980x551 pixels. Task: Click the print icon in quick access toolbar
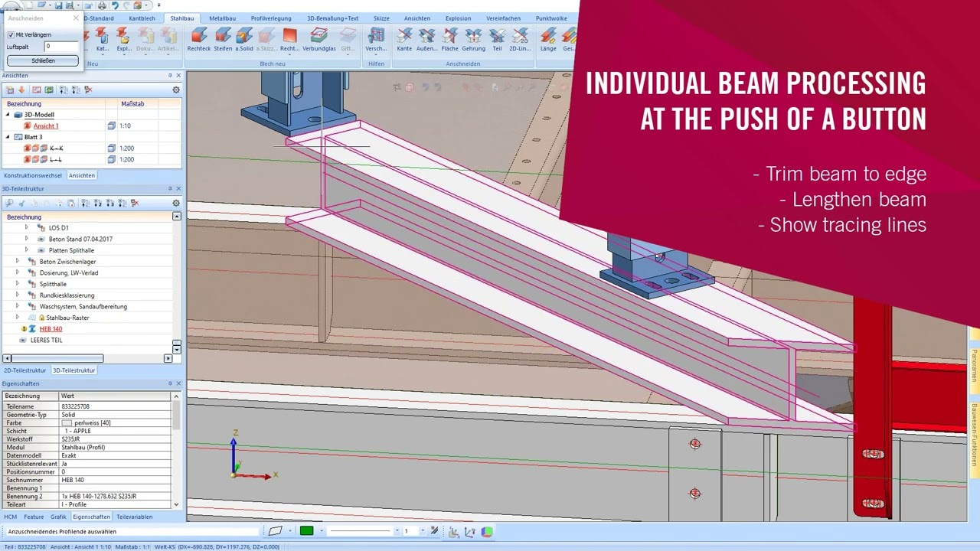(x=102, y=5)
